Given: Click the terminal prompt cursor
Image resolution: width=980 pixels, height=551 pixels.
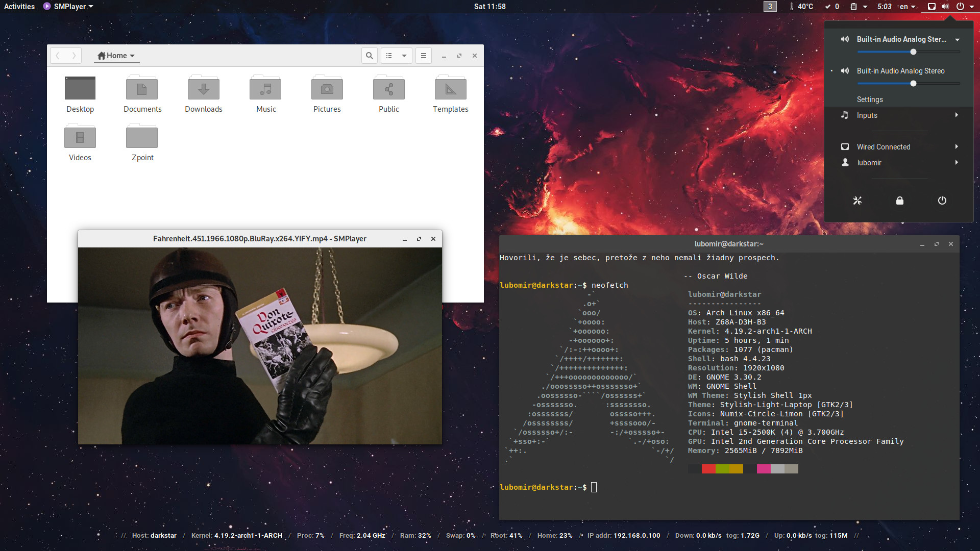Looking at the screenshot, I should 594,487.
